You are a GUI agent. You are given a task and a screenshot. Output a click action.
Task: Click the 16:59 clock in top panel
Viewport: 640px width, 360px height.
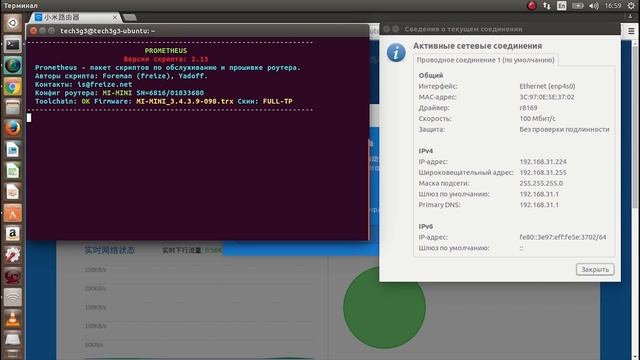click(x=613, y=6)
